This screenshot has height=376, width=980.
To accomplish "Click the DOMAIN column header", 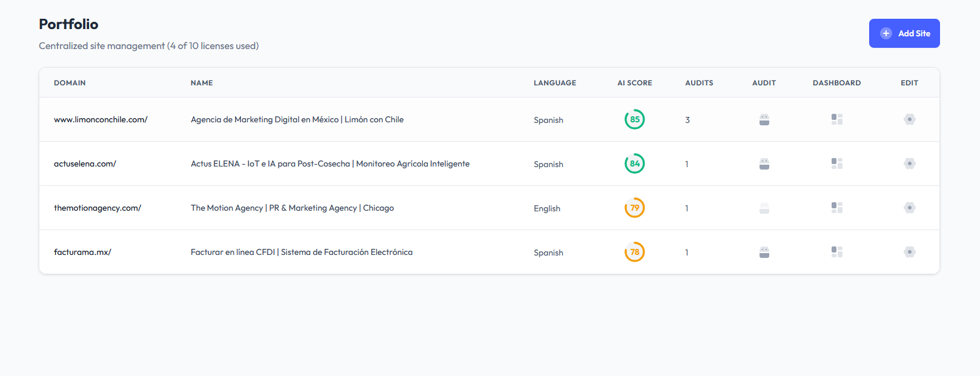I will click(x=70, y=83).
